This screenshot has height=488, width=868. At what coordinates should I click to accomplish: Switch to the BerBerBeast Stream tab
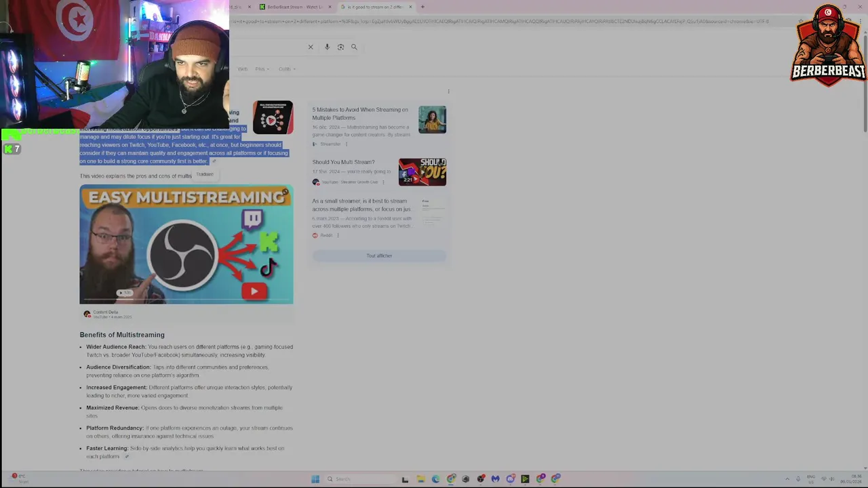(x=295, y=7)
